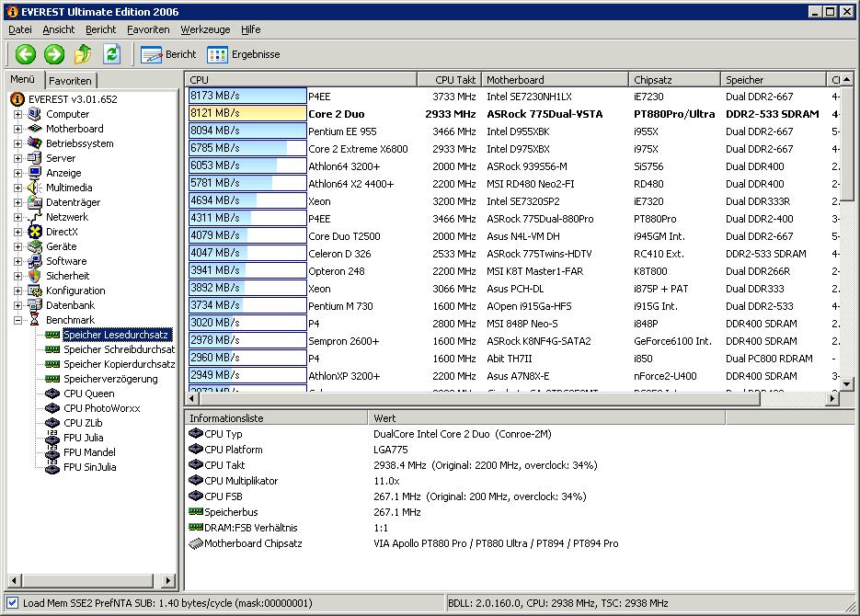Click the Informationsliste column header
Viewport: 860px width, 616px height.
(x=277, y=418)
